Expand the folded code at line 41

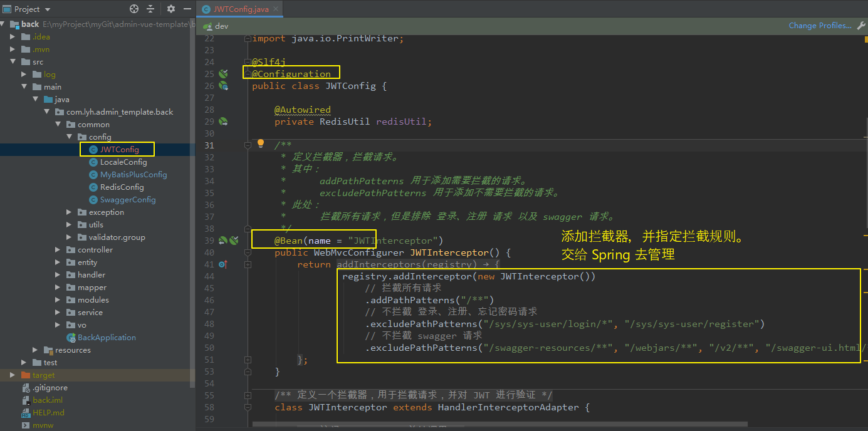[x=248, y=264]
